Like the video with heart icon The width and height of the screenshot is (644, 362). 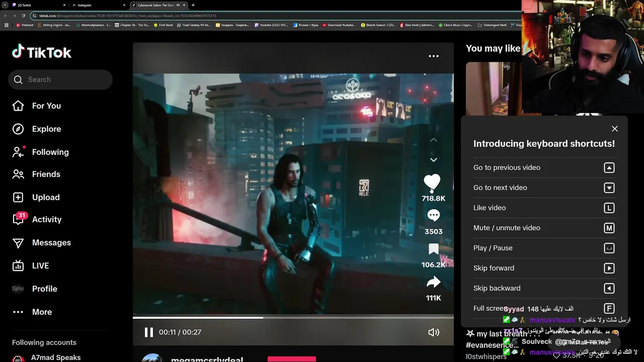tap(432, 183)
